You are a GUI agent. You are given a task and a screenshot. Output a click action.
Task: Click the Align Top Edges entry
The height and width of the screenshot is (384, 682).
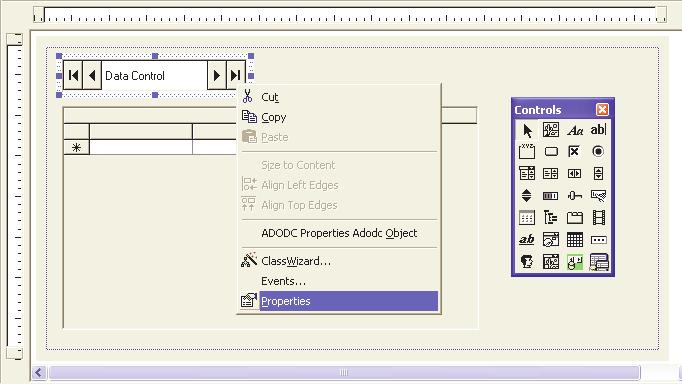(x=339, y=205)
